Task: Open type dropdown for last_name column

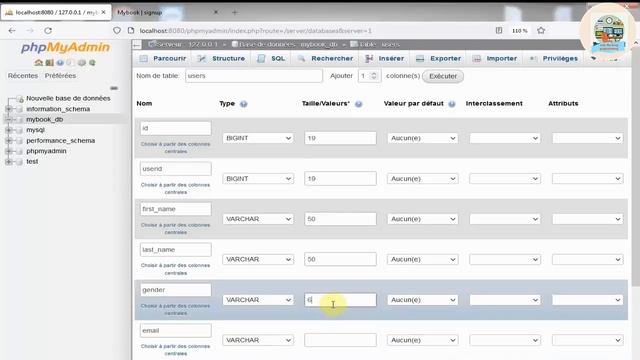Action: click(x=258, y=259)
